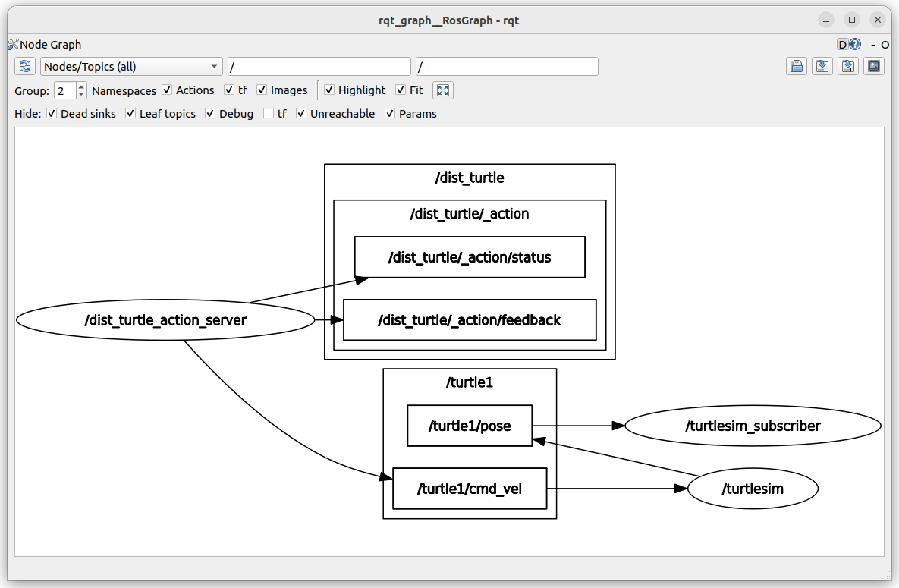Uncheck Hide Params
Viewport: 899px width, 588px height.
click(x=390, y=114)
